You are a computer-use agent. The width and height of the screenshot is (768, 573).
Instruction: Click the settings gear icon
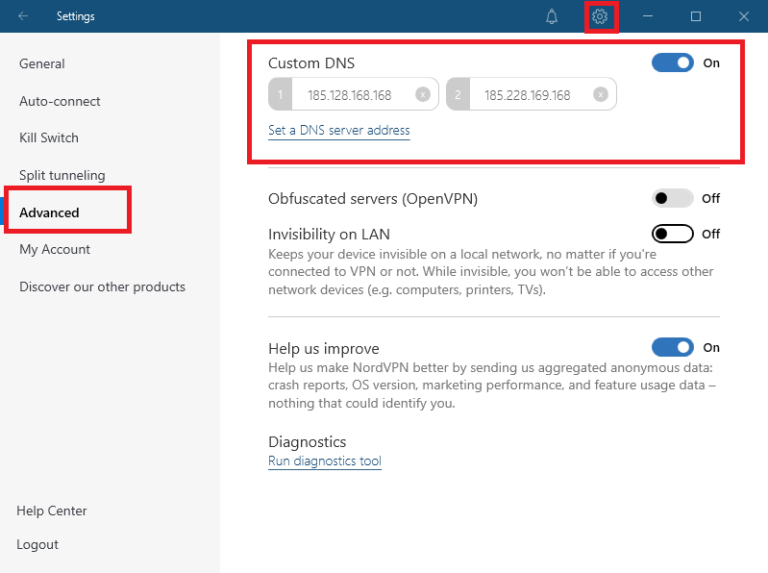click(600, 16)
